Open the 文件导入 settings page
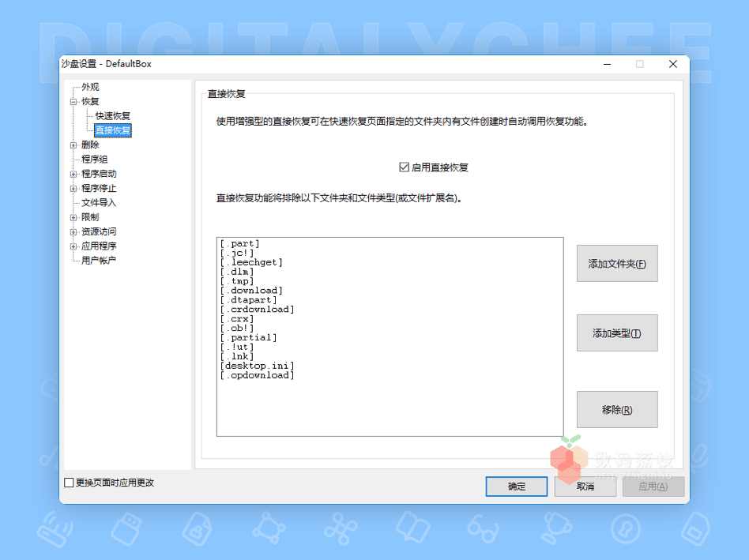This screenshot has height=560, width=749. (x=99, y=203)
